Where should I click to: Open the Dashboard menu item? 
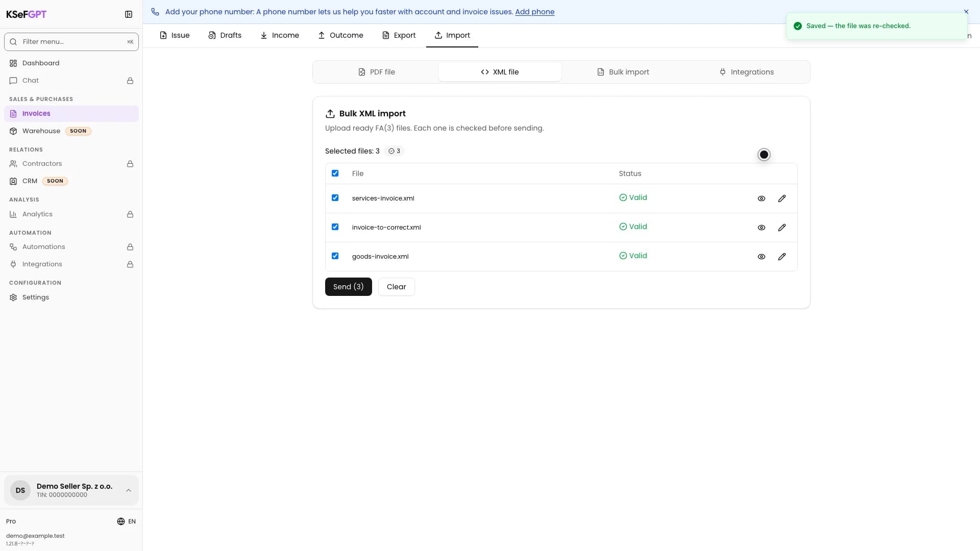tap(71, 63)
